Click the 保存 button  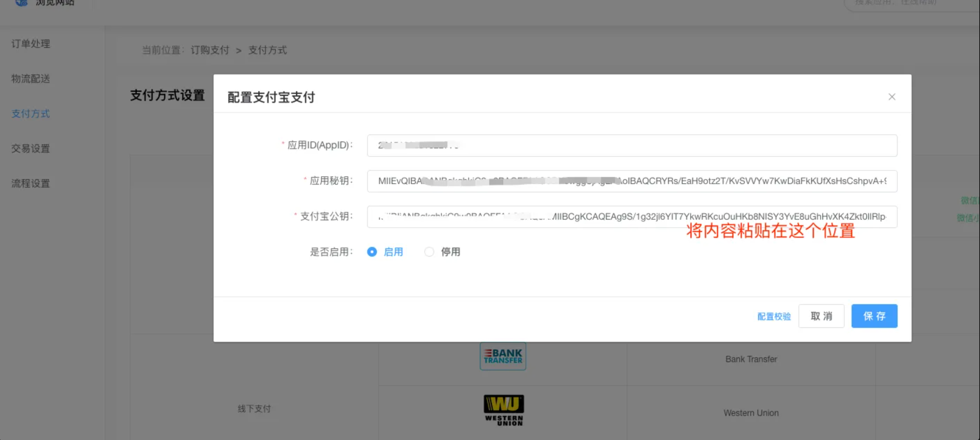pyautogui.click(x=874, y=316)
